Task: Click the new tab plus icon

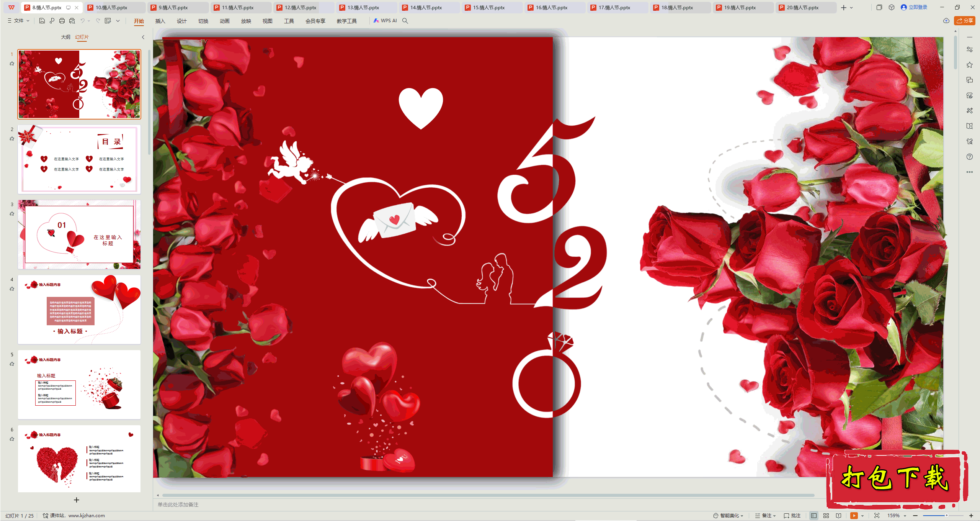Action: tap(844, 7)
